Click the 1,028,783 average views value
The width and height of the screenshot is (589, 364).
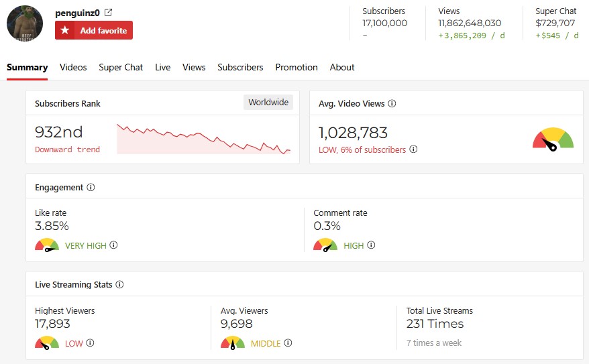pyautogui.click(x=353, y=133)
